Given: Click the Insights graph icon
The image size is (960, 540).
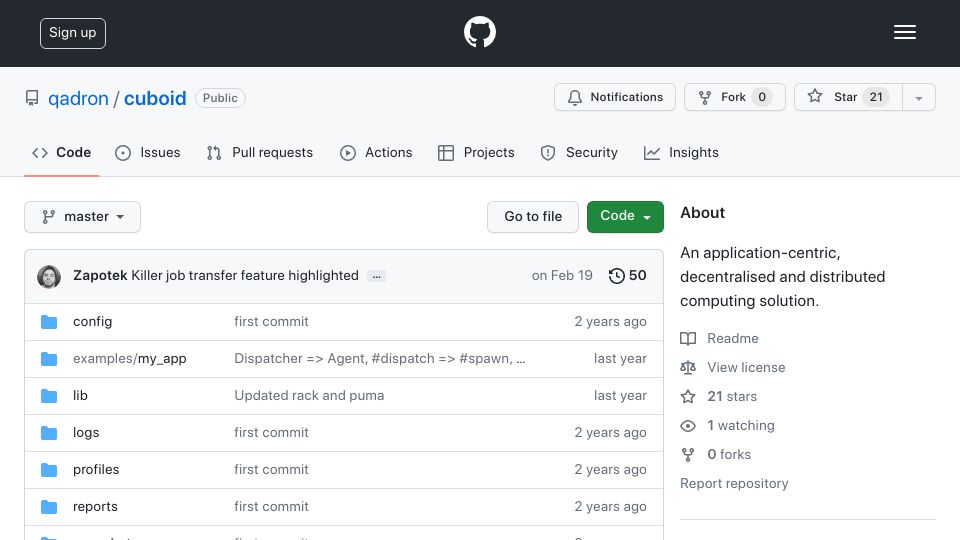Looking at the screenshot, I should click(x=652, y=153).
